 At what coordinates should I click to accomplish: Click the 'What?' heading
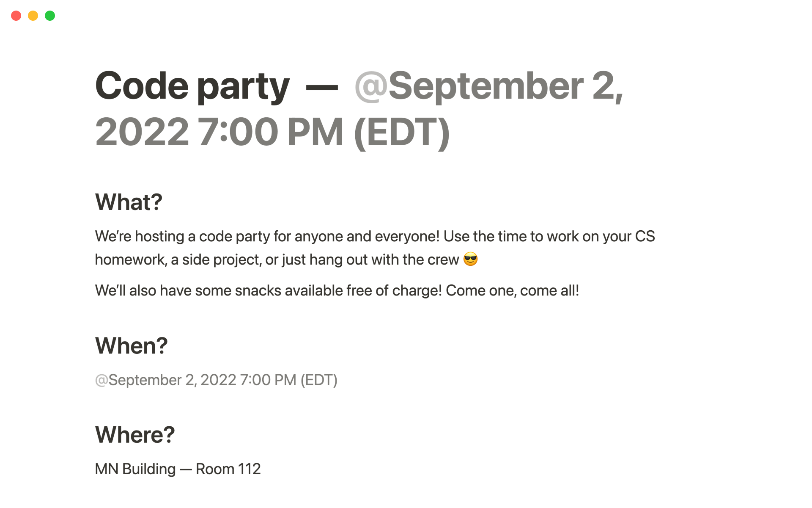pos(129,202)
